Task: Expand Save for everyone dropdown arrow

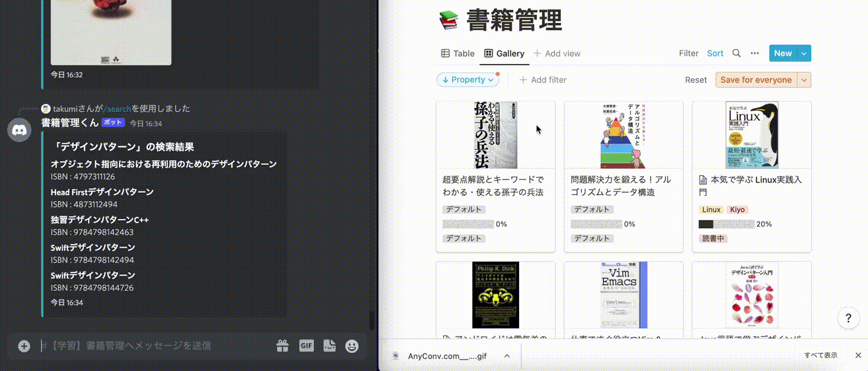Action: pyautogui.click(x=804, y=80)
